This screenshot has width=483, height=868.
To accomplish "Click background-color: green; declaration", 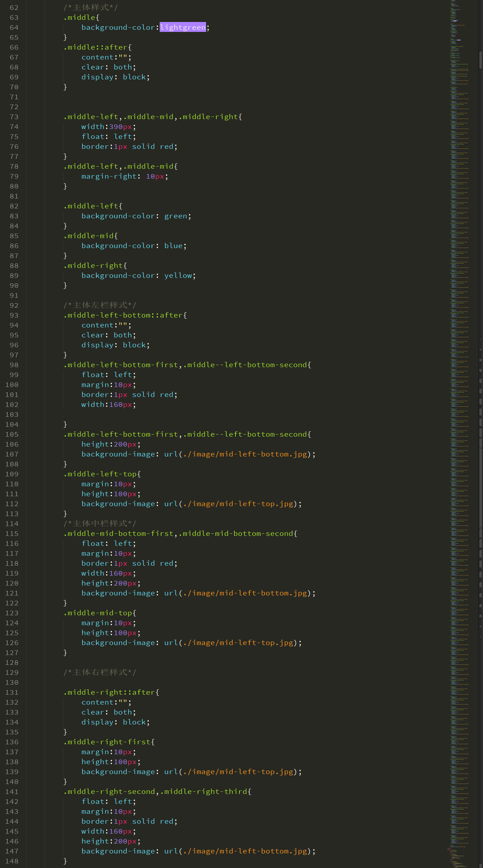I will click(136, 216).
